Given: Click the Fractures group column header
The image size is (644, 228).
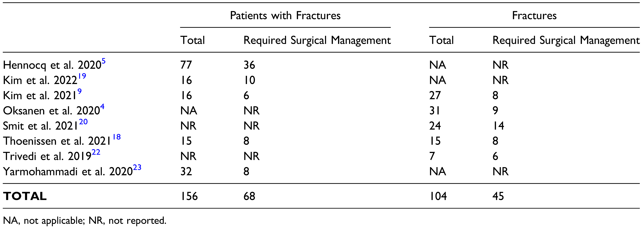Looking at the screenshot, I should [x=534, y=16].
